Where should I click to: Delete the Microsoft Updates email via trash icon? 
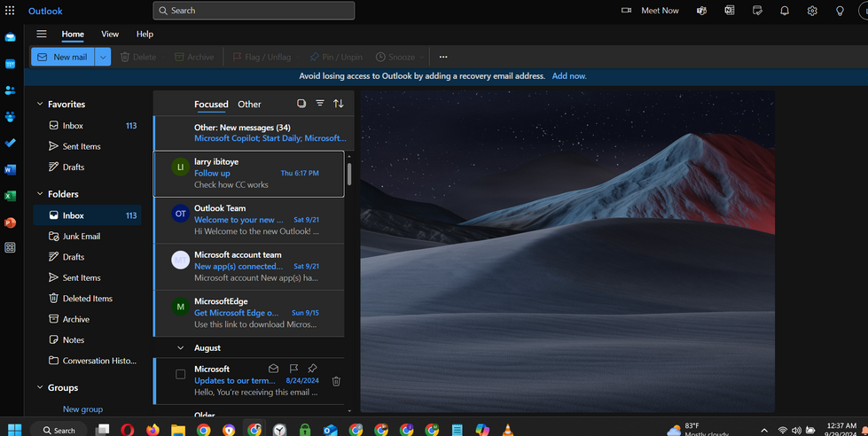click(x=336, y=381)
